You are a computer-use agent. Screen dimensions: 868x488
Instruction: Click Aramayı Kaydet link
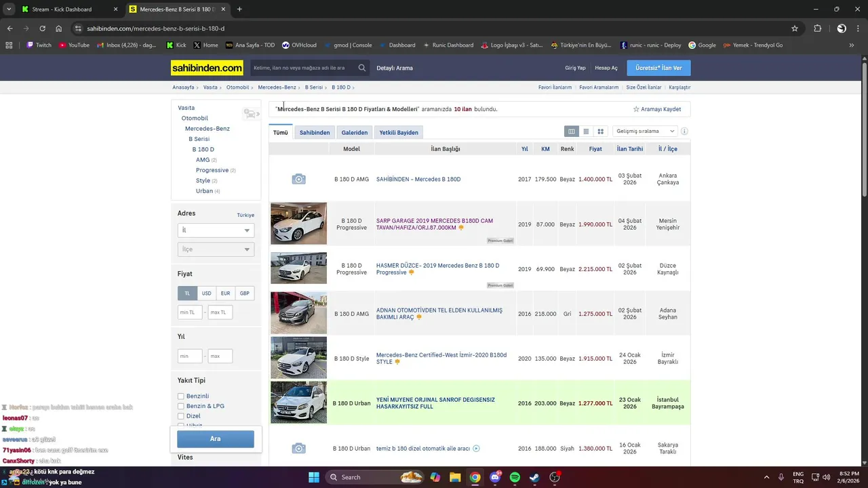pos(657,109)
